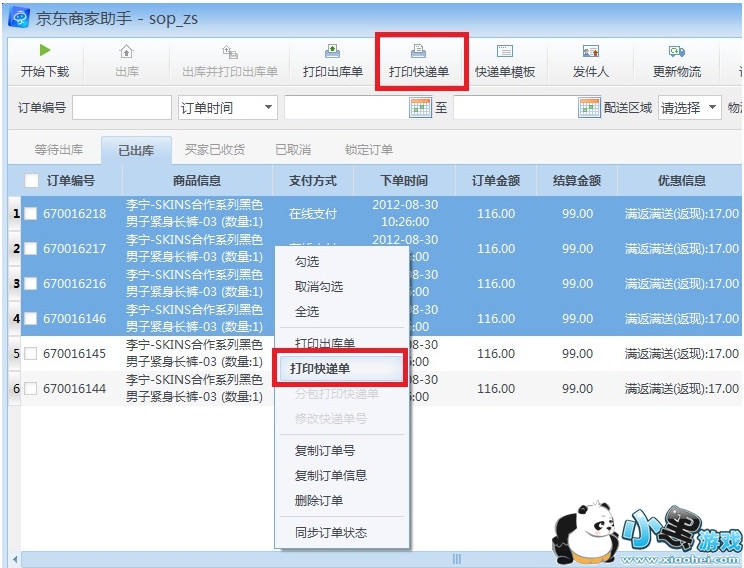This screenshot has height=568, width=744.
Task: Click row number 5 header
Action: click(16, 354)
